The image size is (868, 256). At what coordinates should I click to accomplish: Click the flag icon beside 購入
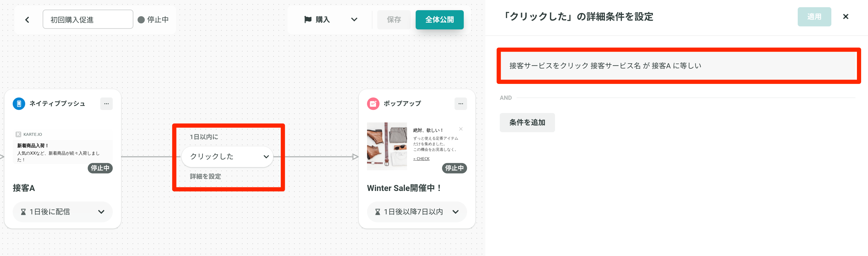tap(308, 19)
